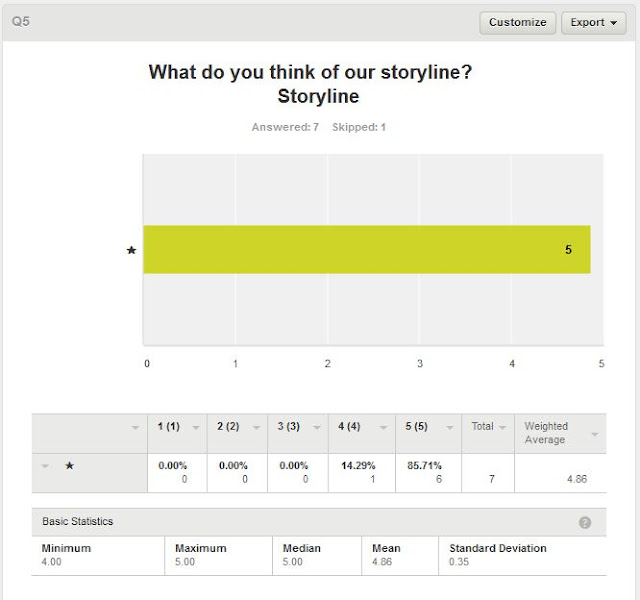Click the Mean value 4.86
Viewport: 640px width, 600px height.
pos(382,562)
